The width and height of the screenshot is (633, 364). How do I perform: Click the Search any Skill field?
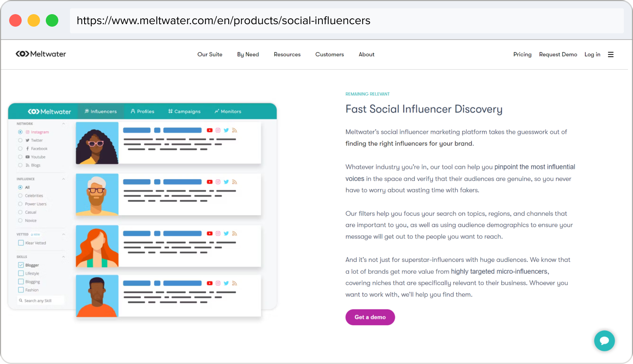coord(41,301)
